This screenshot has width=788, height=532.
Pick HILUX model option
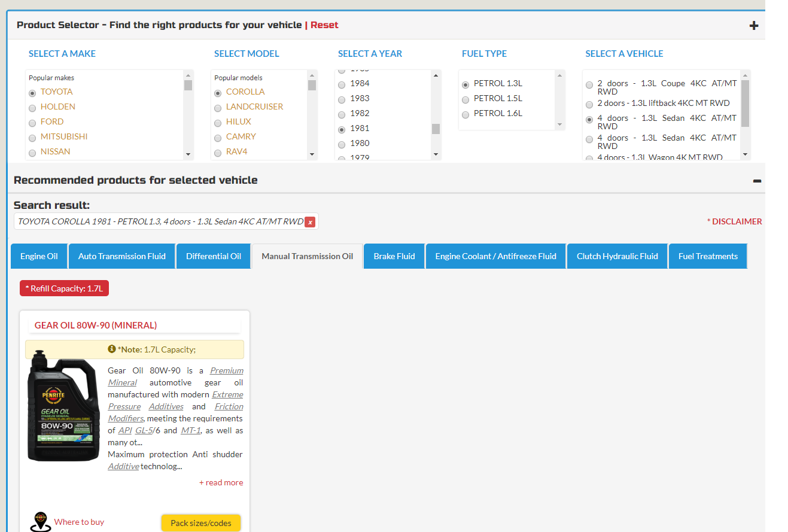pyautogui.click(x=218, y=123)
